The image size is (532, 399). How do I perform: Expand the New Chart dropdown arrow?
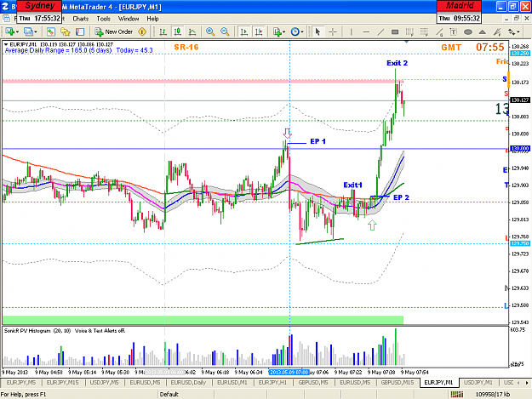(x=17, y=31)
